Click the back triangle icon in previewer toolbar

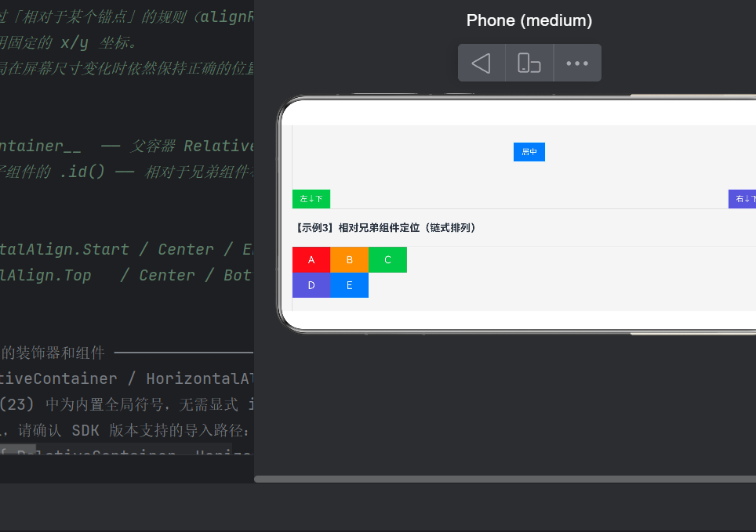(x=482, y=63)
